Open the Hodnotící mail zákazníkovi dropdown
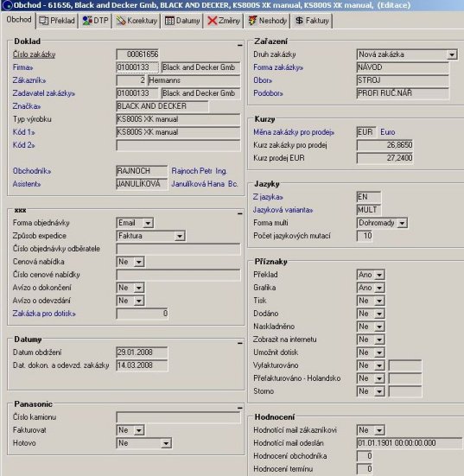The image size is (464, 476). pyautogui.click(x=379, y=430)
